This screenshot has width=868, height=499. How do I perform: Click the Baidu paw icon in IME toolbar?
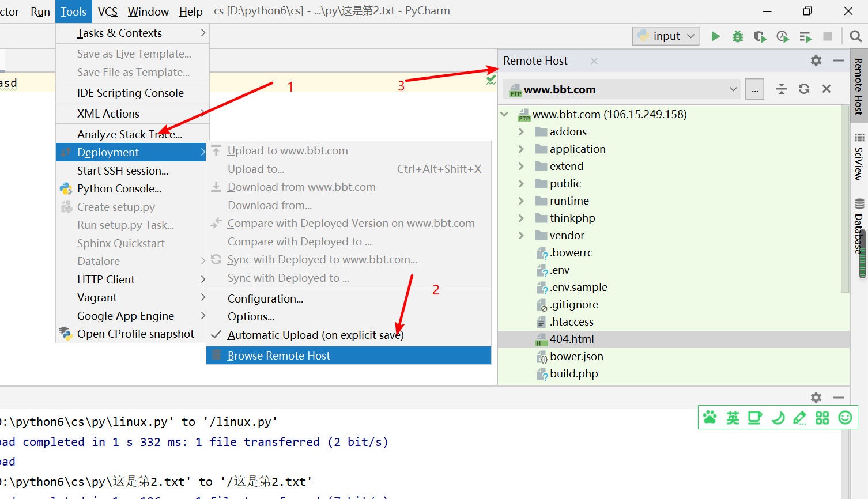(x=710, y=417)
